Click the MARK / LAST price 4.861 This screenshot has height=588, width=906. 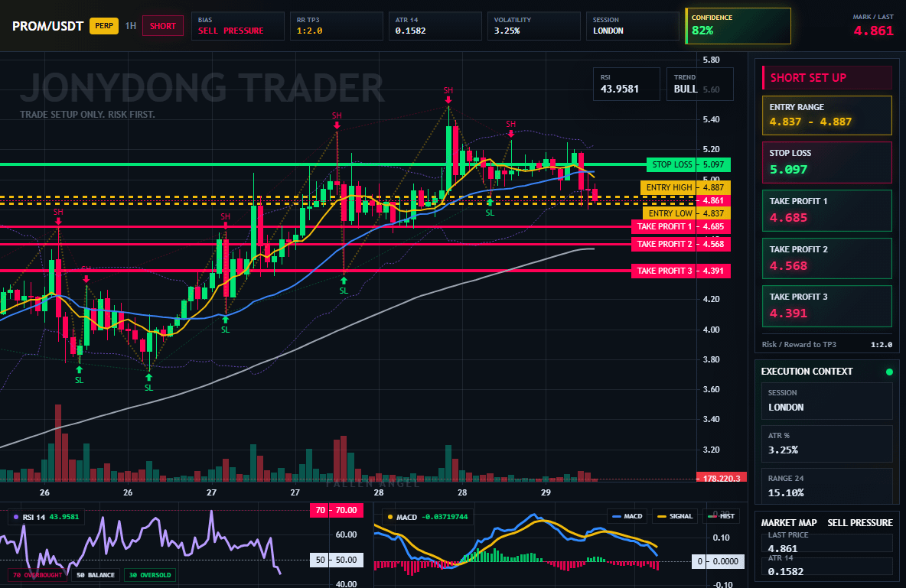click(x=873, y=31)
